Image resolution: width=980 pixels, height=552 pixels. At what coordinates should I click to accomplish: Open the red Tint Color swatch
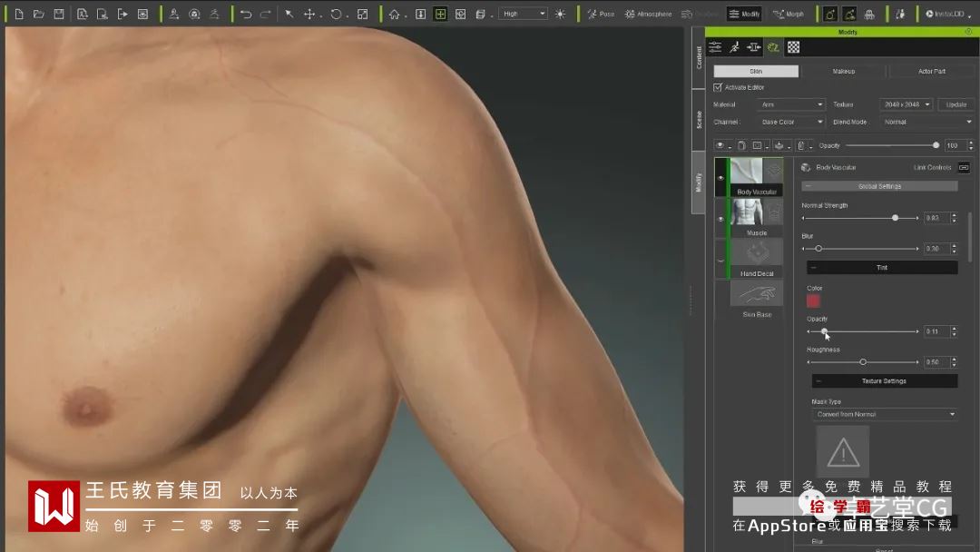813,301
